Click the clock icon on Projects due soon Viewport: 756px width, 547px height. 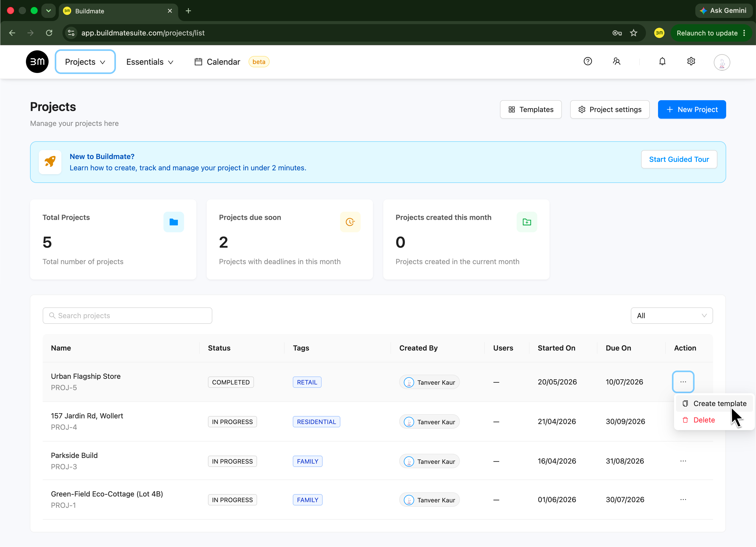350,222
